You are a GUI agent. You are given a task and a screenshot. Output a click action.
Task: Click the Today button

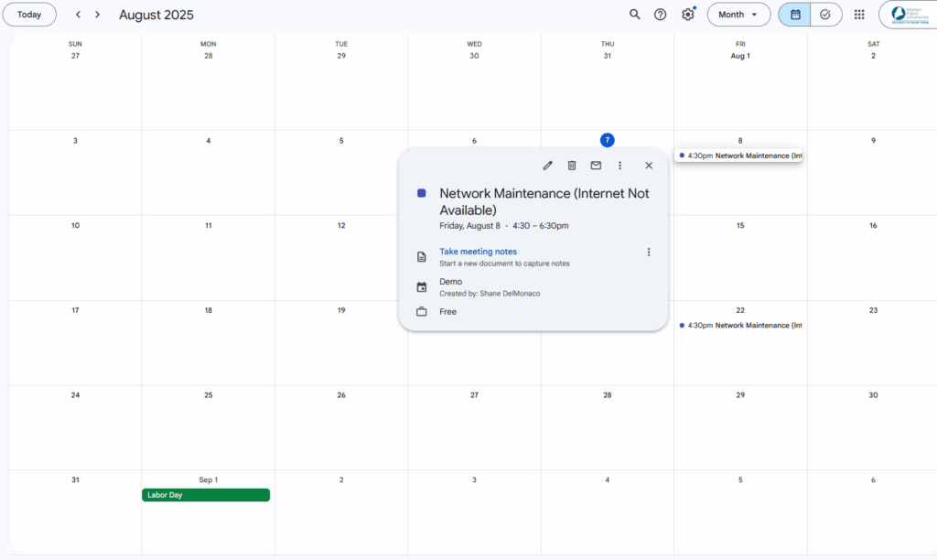(29, 15)
